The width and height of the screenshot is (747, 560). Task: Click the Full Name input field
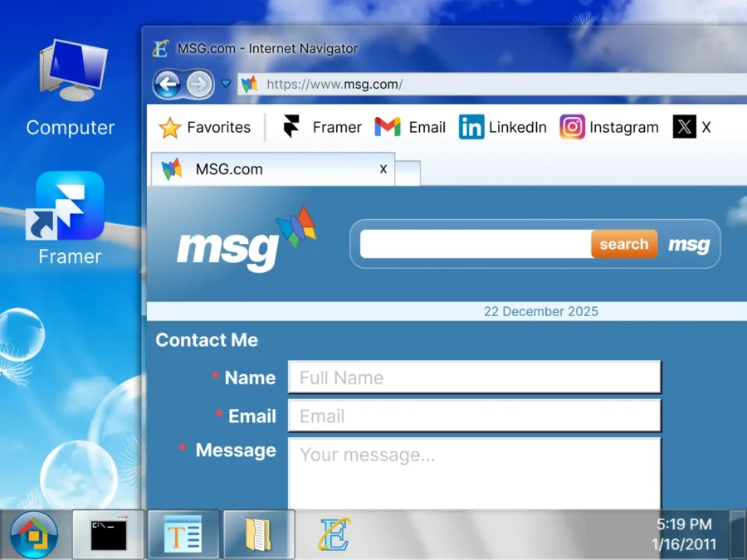coord(475,377)
